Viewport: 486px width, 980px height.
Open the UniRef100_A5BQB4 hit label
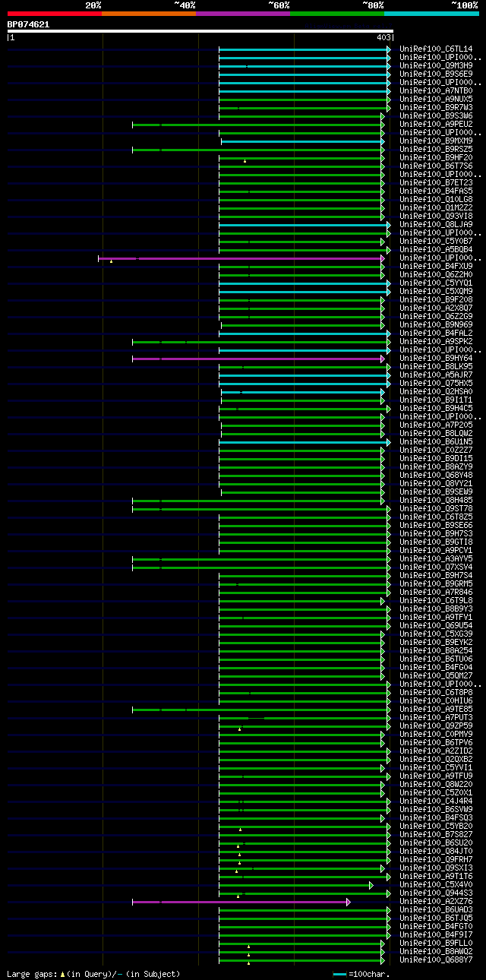(436, 250)
